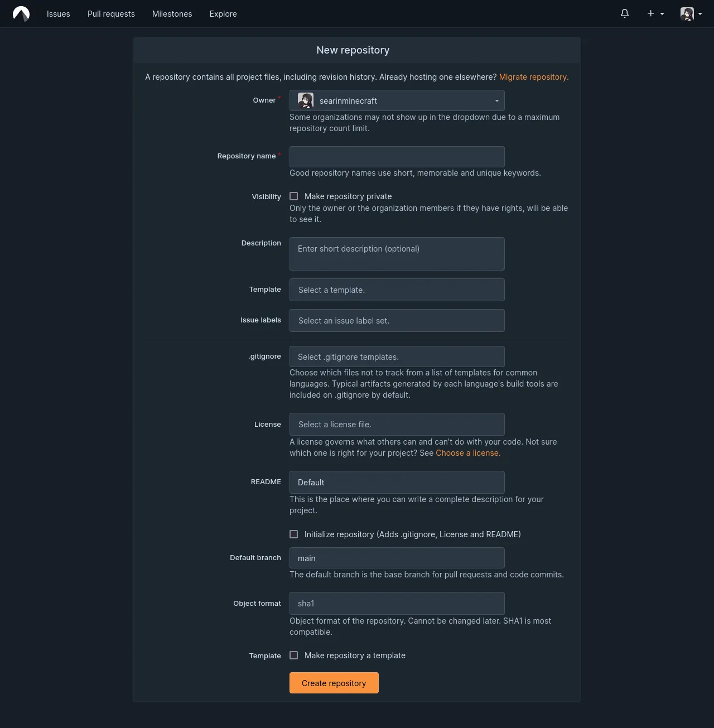
Task: Open the notifications bell
Action: tap(624, 13)
